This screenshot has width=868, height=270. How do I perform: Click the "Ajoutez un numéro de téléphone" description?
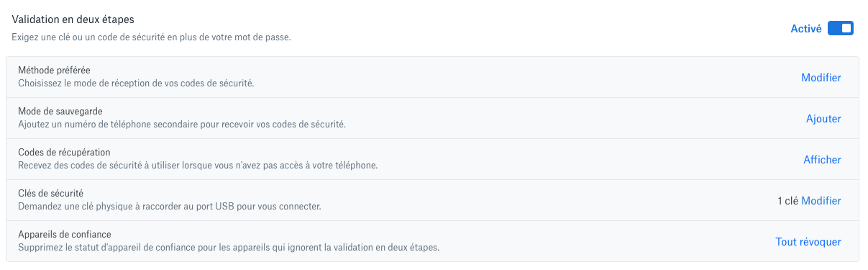(182, 125)
